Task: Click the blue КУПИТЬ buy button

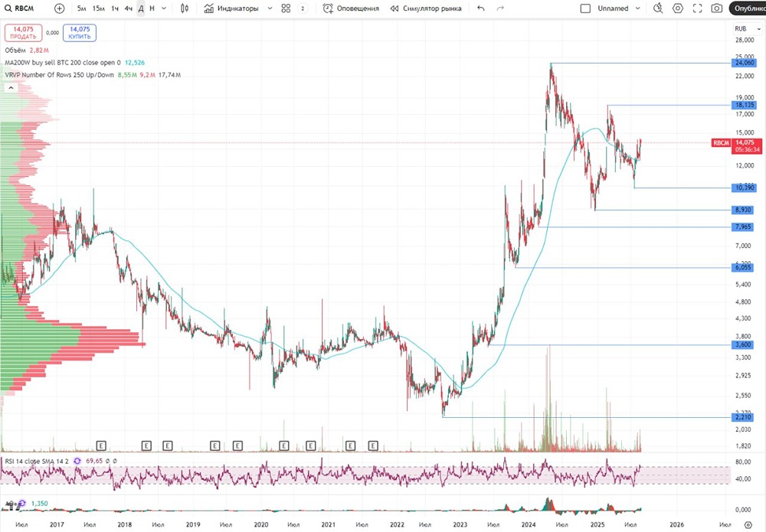Action: pyautogui.click(x=80, y=33)
